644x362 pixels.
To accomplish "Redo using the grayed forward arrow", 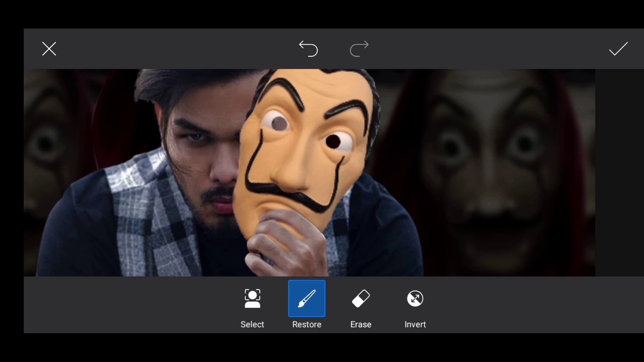I will point(359,49).
